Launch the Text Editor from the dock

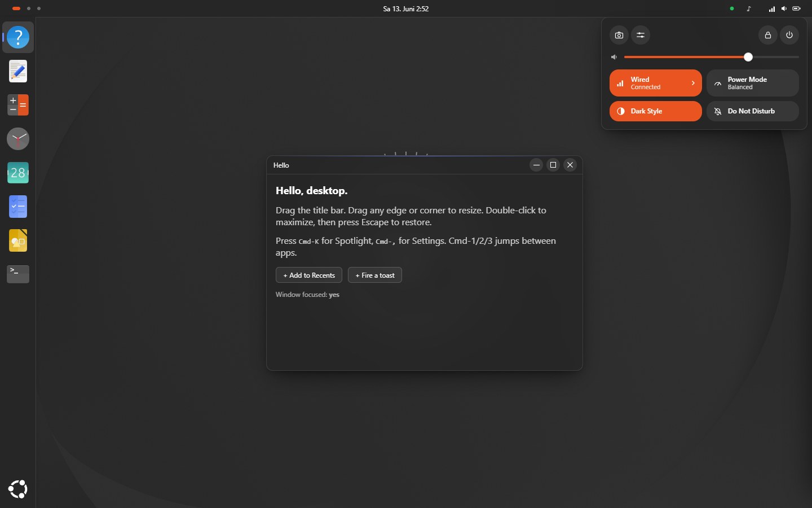click(18, 71)
